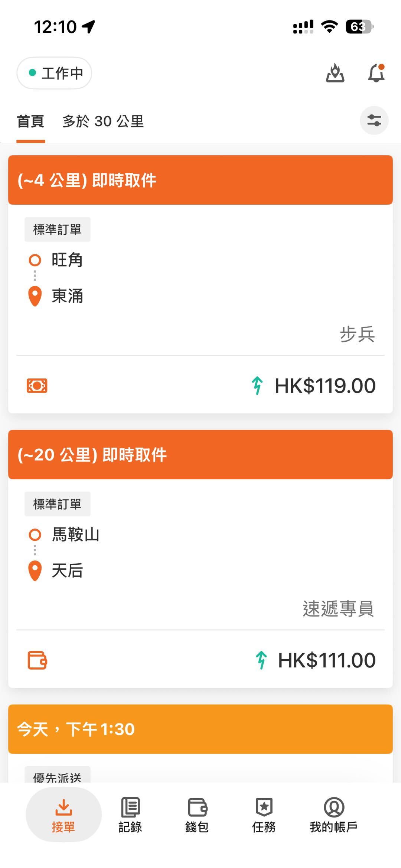Tap the surge arrow beside HK$111.00
This screenshot has width=401, height=868.
(x=261, y=660)
